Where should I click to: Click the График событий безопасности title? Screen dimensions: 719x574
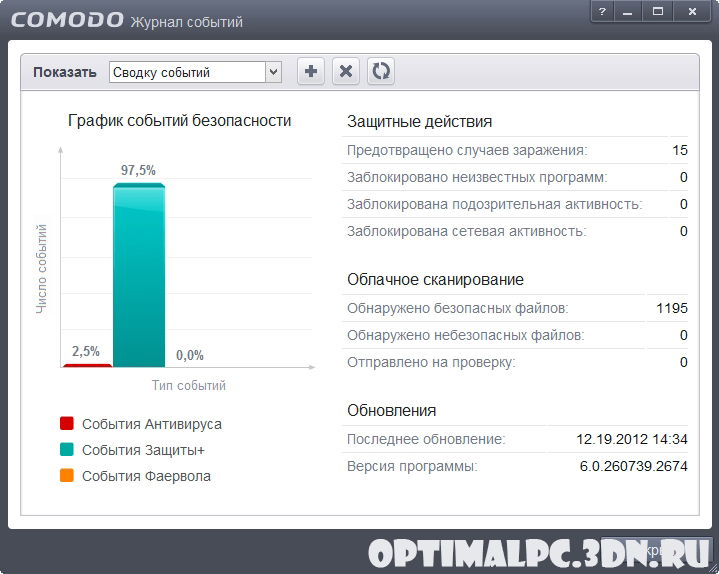[x=180, y=121]
